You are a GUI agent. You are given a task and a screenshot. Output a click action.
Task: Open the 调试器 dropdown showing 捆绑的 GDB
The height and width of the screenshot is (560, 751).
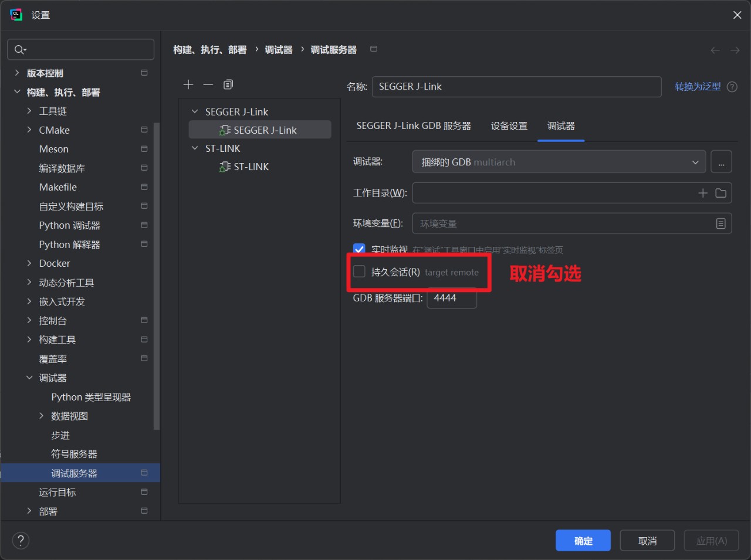(x=559, y=162)
